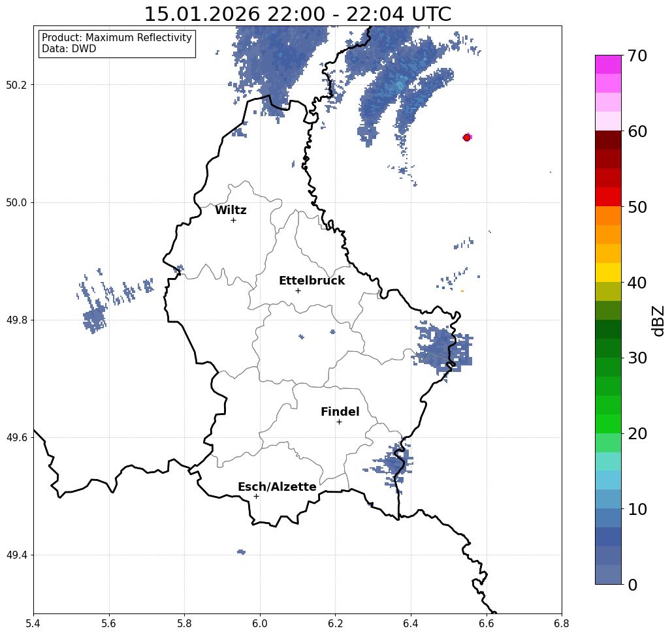This screenshot has width=672, height=635.
Task: Click latitude tick label 49.4
Action: 16,555
